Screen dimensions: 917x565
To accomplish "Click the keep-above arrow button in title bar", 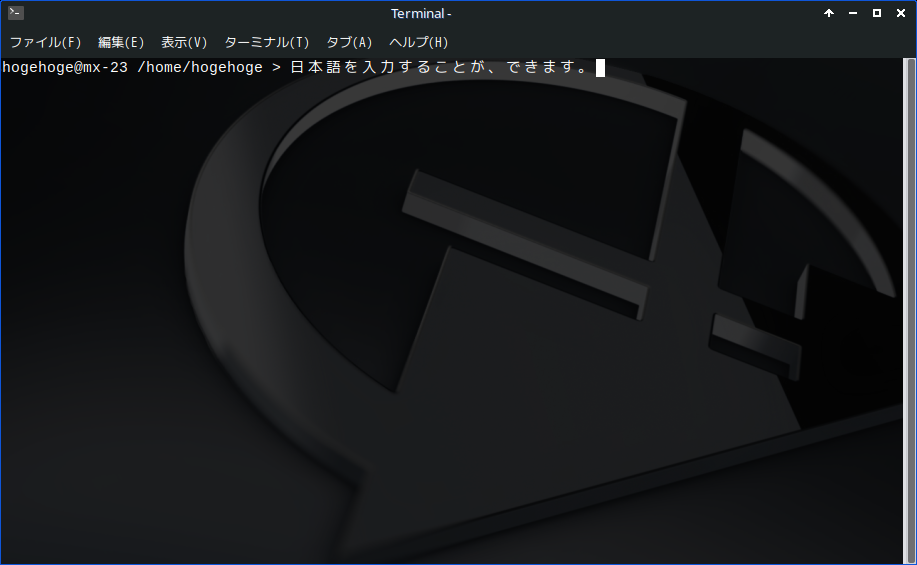I will [829, 13].
